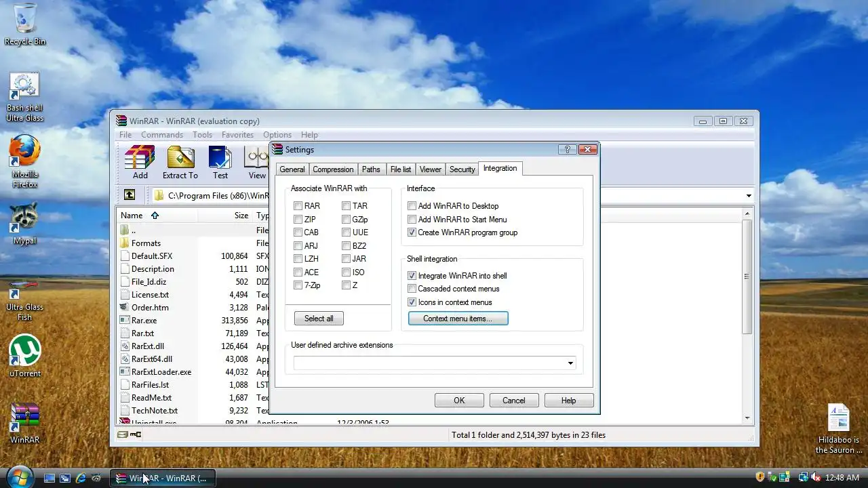Click the 12:48 AM system clock

[x=842, y=478]
